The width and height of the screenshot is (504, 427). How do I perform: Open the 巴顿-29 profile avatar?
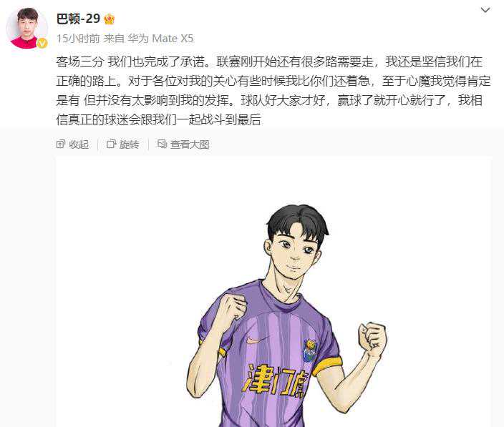[27, 28]
